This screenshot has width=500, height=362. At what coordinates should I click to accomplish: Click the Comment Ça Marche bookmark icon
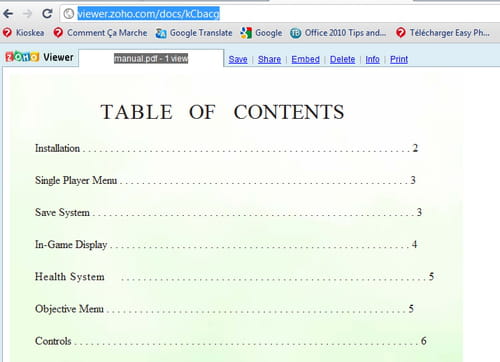coord(58,33)
